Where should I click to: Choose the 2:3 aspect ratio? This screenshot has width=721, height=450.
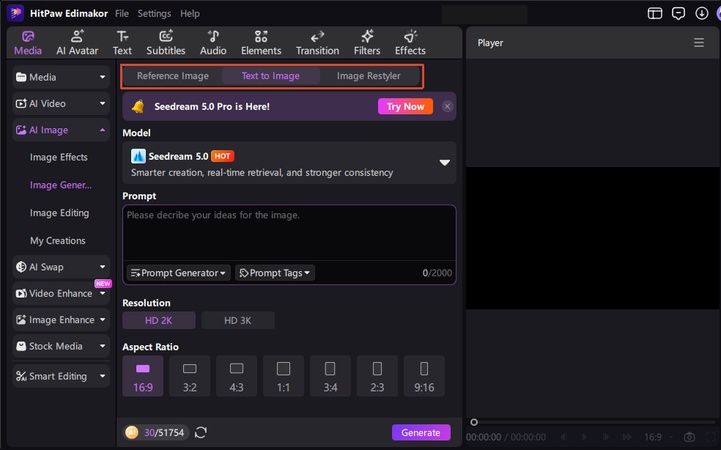[x=378, y=376]
